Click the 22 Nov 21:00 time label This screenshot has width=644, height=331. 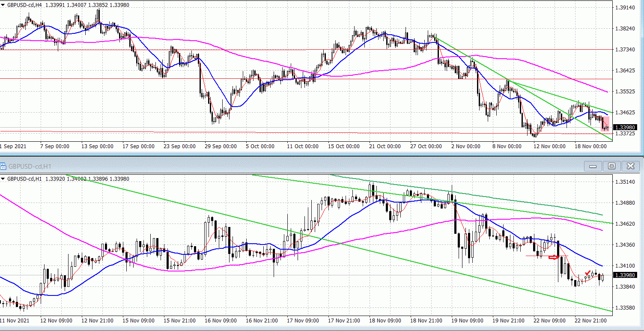click(x=590, y=320)
